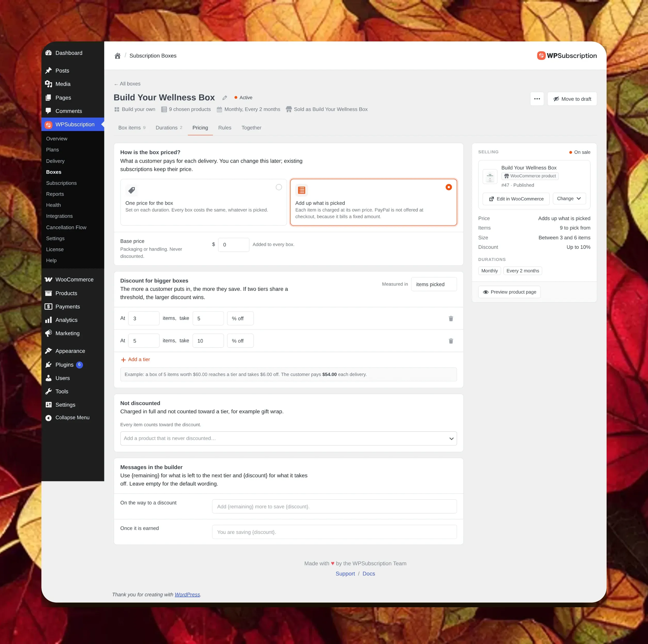
Task: Select Add up what is picked option
Action: [373, 202]
